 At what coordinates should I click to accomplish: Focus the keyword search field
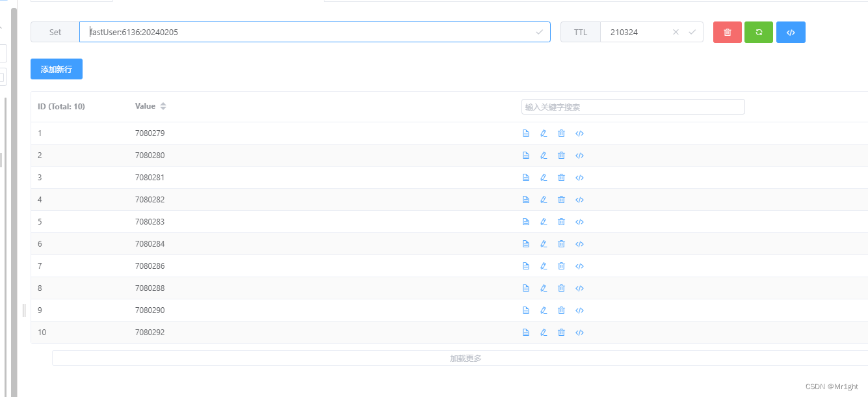click(x=633, y=107)
